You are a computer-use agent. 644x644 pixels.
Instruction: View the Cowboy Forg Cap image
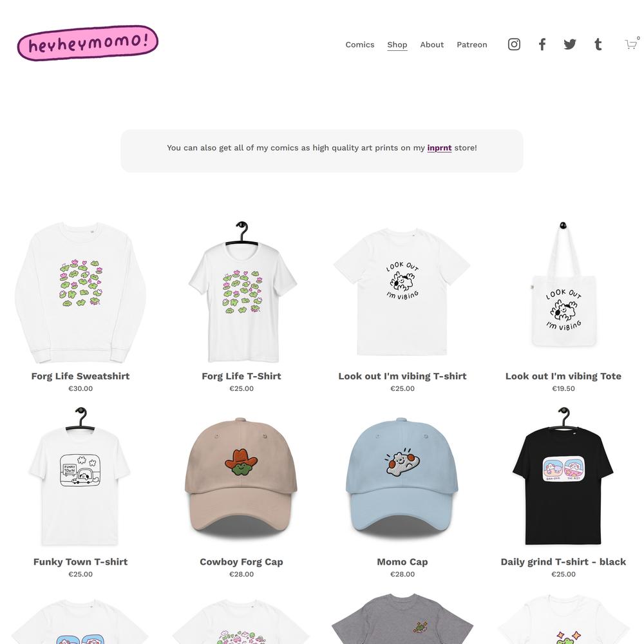(x=241, y=478)
